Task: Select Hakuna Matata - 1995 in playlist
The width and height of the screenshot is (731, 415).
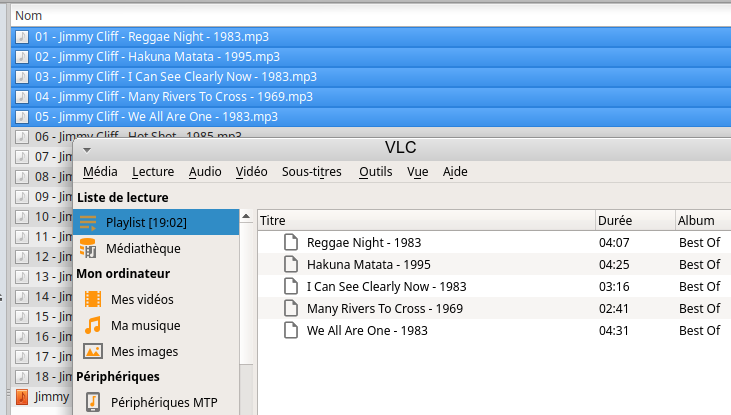Action: [x=368, y=264]
